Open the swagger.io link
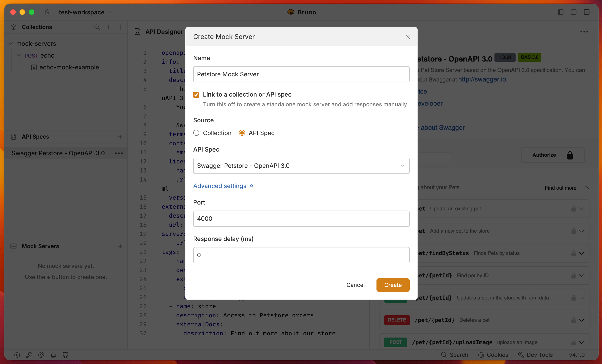 tap(482, 79)
